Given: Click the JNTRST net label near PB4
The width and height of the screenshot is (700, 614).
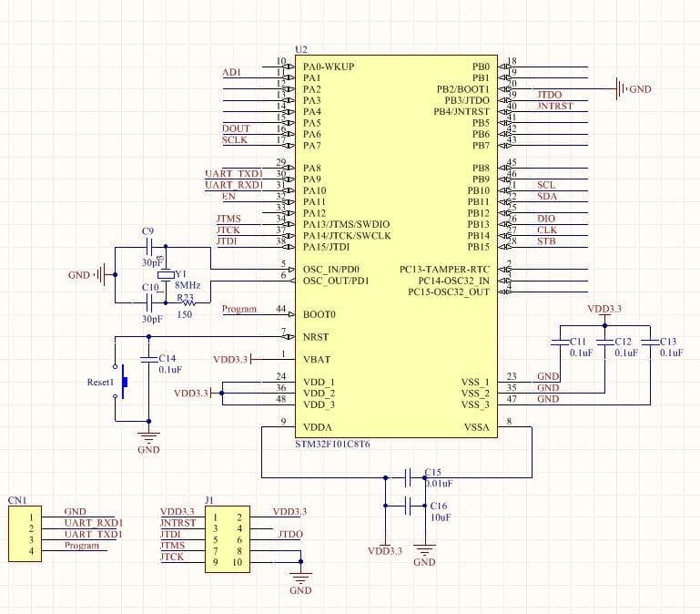Looking at the screenshot, I should coord(555,107).
